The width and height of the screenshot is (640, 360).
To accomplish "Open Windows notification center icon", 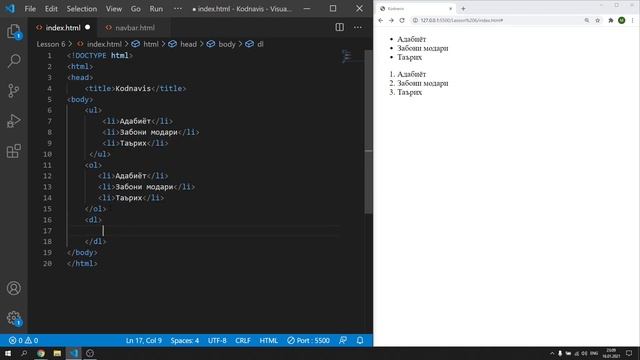I will (629, 353).
